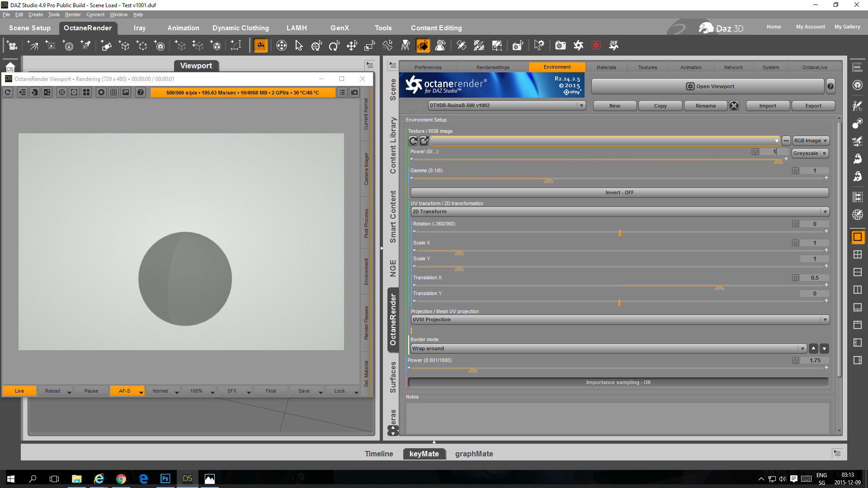Toggle the Live render button
Viewport: 868px width, 488px height.
coord(19,391)
